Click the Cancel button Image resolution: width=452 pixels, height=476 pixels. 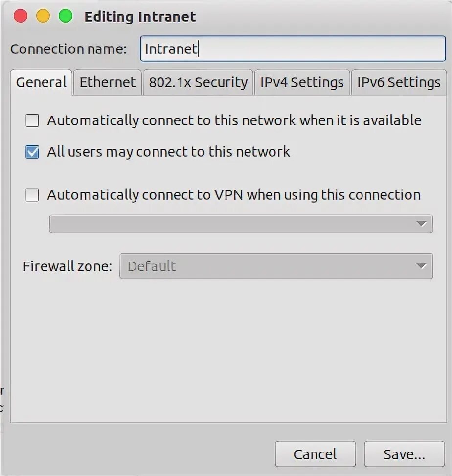316,454
